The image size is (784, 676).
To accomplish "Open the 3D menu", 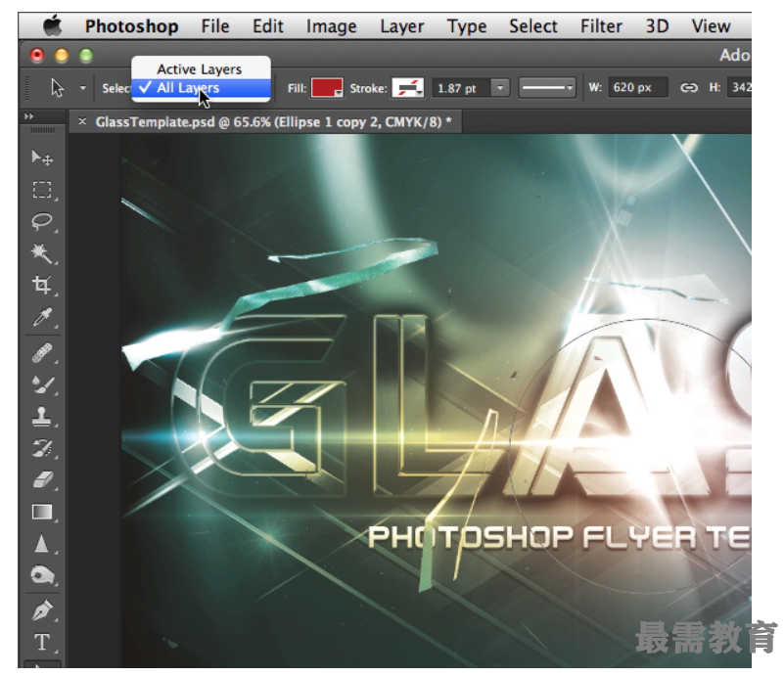I will point(657,26).
